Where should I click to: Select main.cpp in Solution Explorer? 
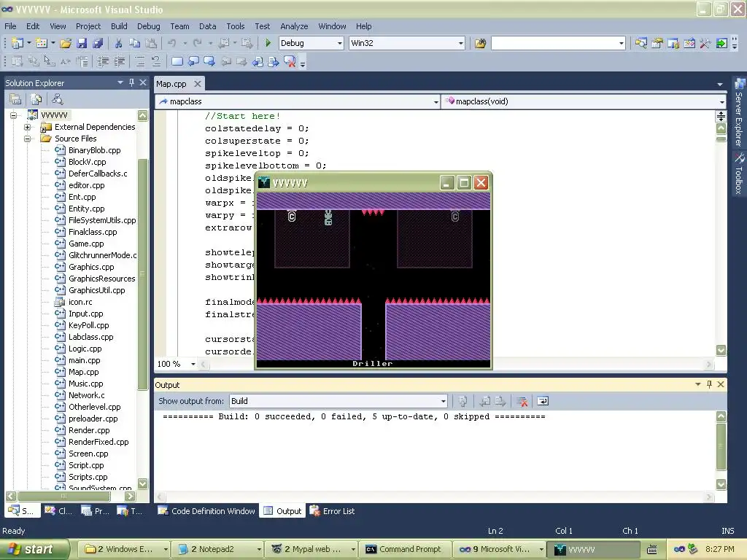(84, 360)
